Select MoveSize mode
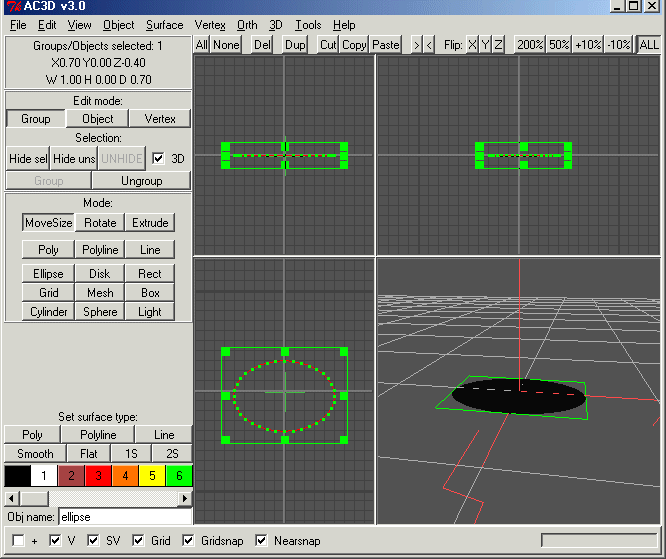The image size is (666, 559). click(48, 223)
